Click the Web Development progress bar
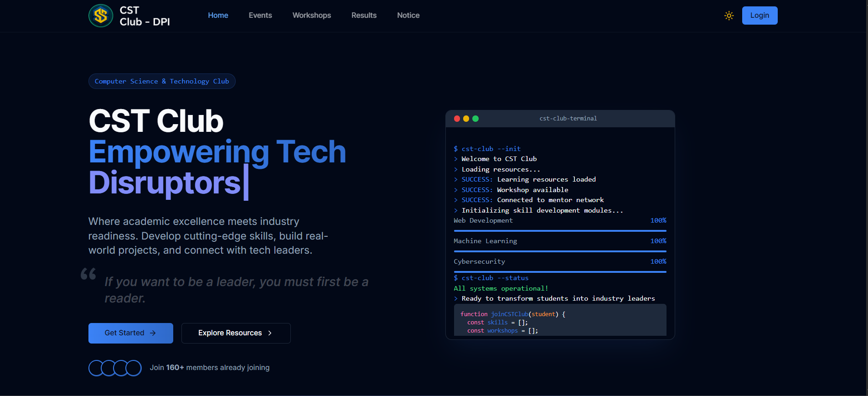The width and height of the screenshot is (868, 396). pos(560,231)
